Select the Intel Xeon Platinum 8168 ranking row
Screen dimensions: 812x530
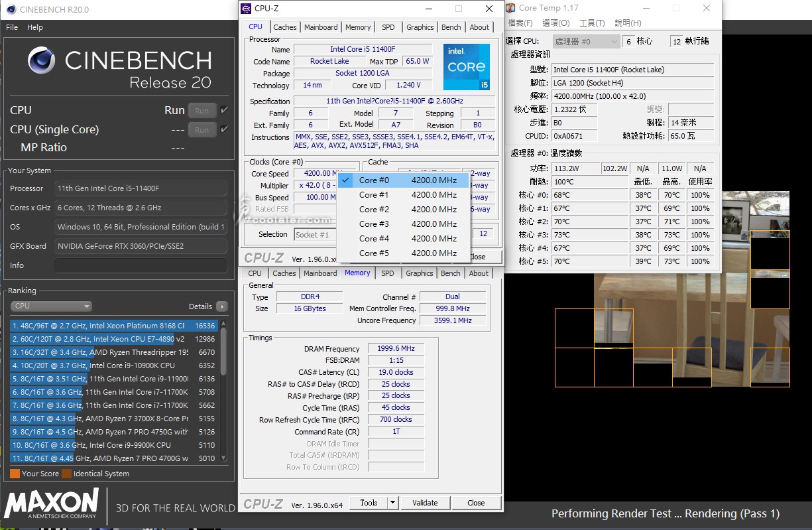(114, 326)
